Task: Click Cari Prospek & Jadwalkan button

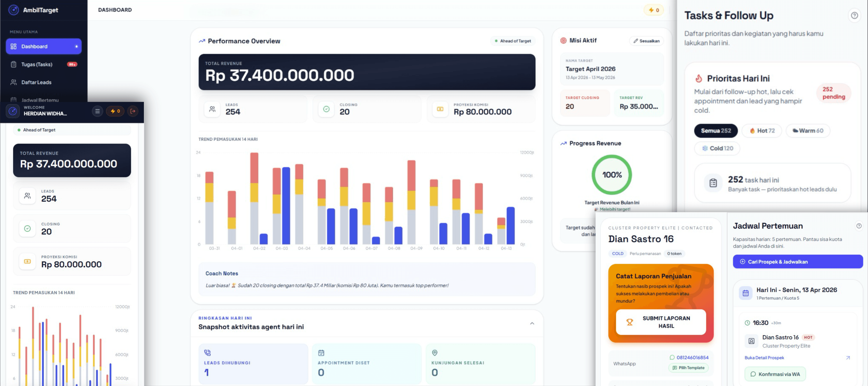Action: tap(797, 262)
